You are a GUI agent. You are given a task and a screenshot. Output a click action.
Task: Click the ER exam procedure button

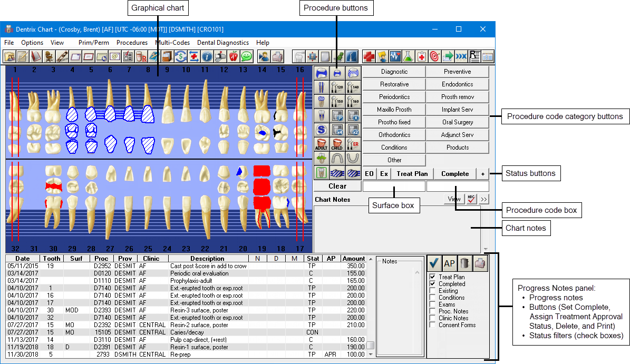(353, 144)
